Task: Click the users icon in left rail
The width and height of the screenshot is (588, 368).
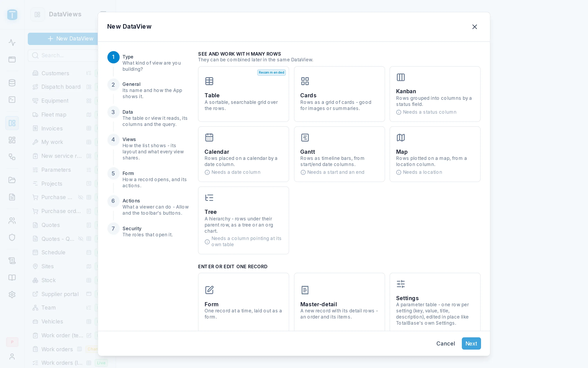Action: point(12,221)
